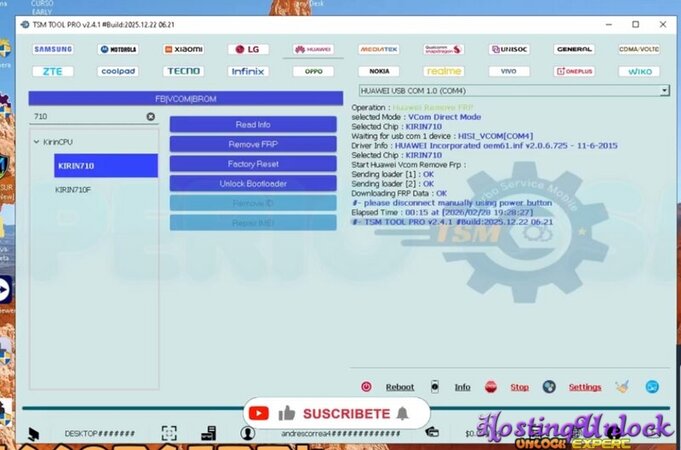The image size is (681, 450).
Task: Switch to the Xiaomi brand tab
Action: tap(183, 49)
